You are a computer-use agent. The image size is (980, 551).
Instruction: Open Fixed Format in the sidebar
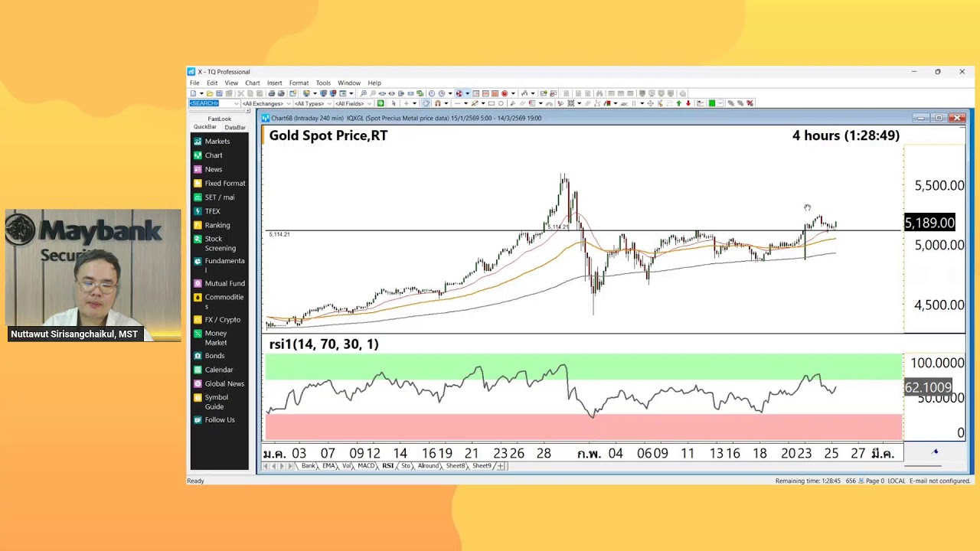(220, 184)
